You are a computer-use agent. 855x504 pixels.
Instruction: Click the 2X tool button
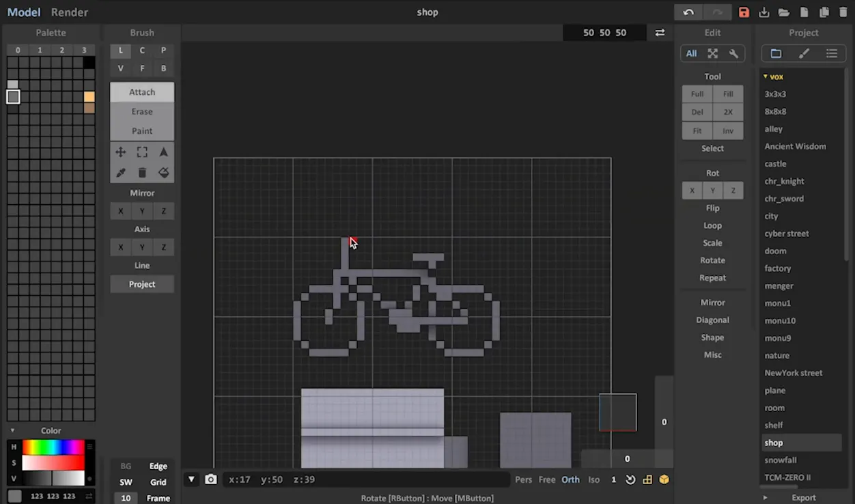pyautogui.click(x=728, y=112)
